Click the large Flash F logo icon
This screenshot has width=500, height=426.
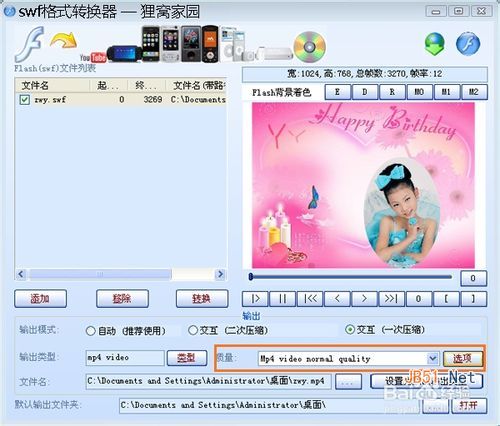click(x=30, y=45)
